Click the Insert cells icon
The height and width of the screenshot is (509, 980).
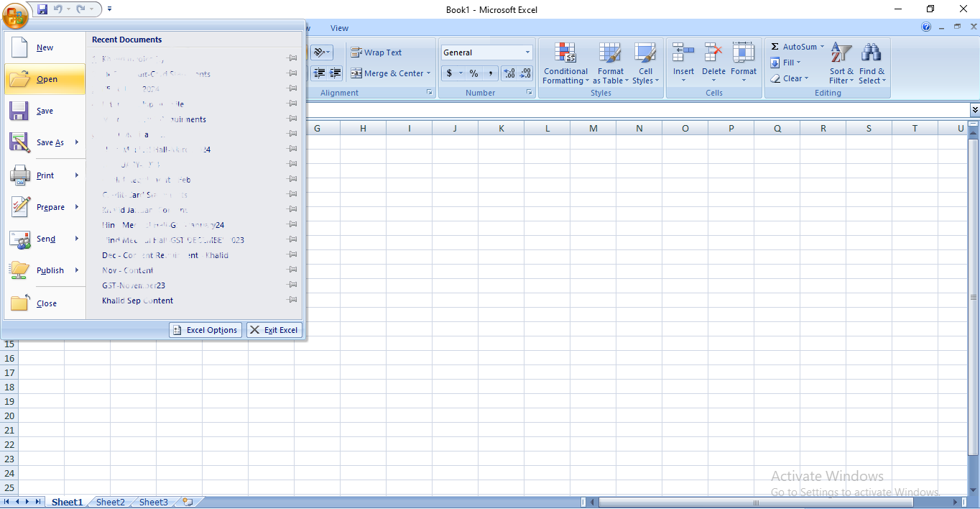pos(683,53)
